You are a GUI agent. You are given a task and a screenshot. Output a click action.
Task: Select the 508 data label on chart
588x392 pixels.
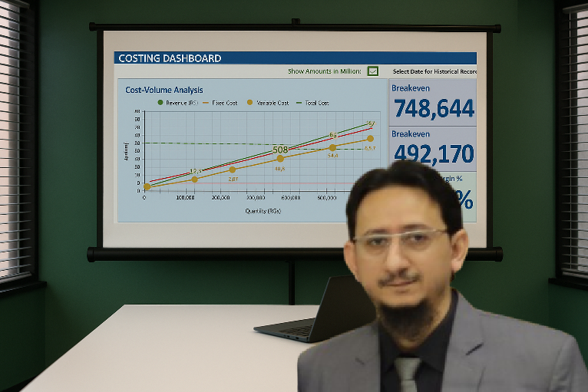[280, 150]
